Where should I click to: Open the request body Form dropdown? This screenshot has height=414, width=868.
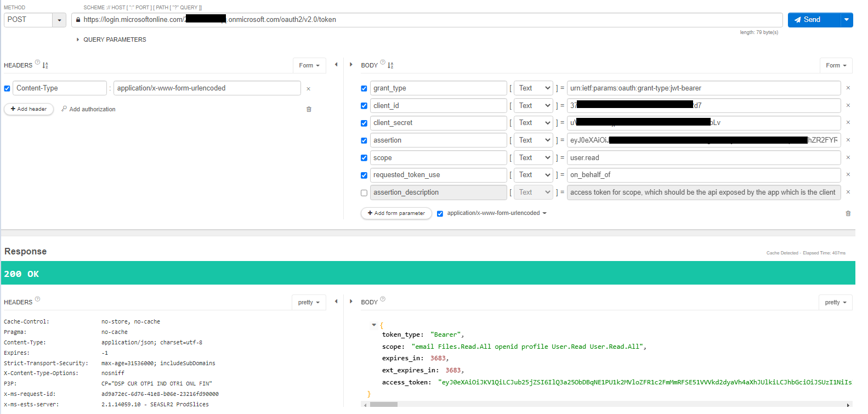point(836,65)
